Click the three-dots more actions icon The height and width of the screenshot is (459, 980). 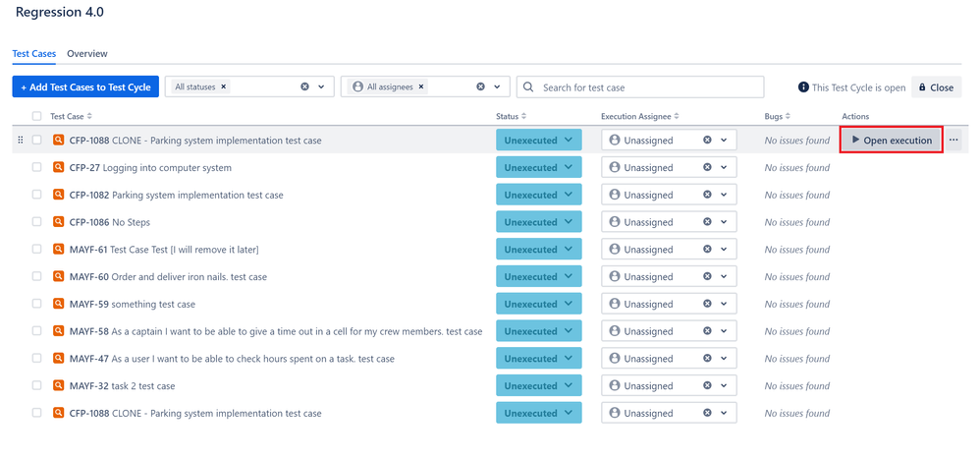953,141
